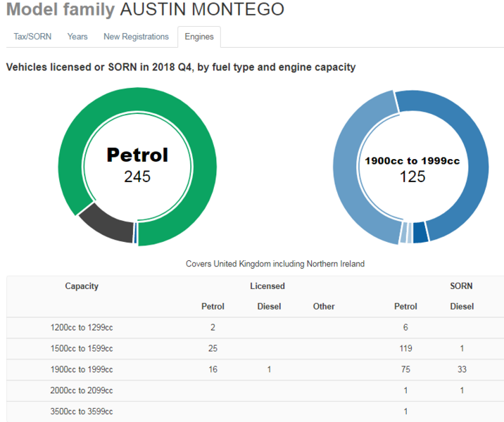
Task: Click the thin blue sliver in fuel donut
Action: click(136, 234)
